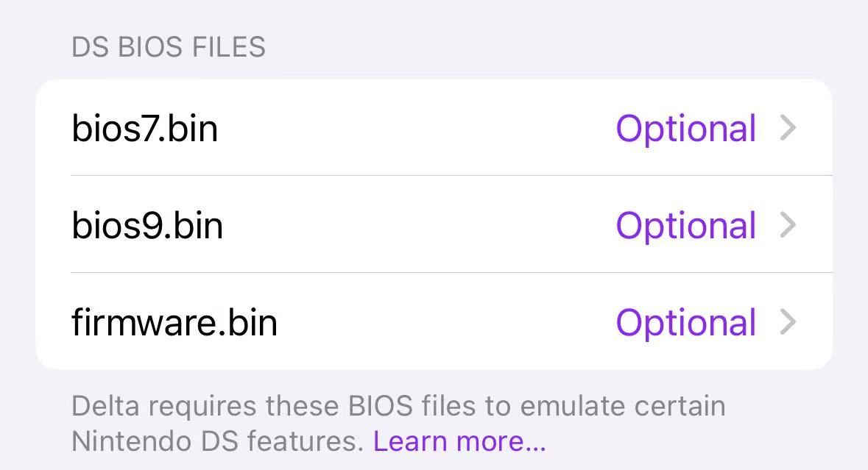Click the DS BIOS FILES section header
Viewport: 868px width, 470px height.
click(x=169, y=48)
